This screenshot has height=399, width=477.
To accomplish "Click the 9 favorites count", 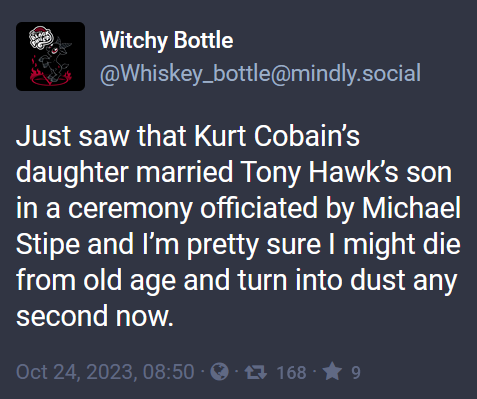I will pos(356,372).
